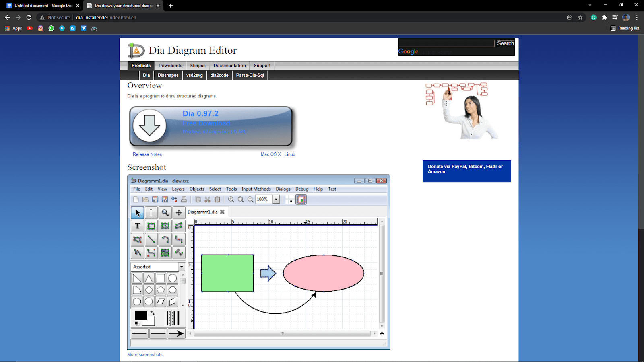Click the black foreground color swatch
Image resolution: width=644 pixels, height=362 pixels.
[x=141, y=315]
